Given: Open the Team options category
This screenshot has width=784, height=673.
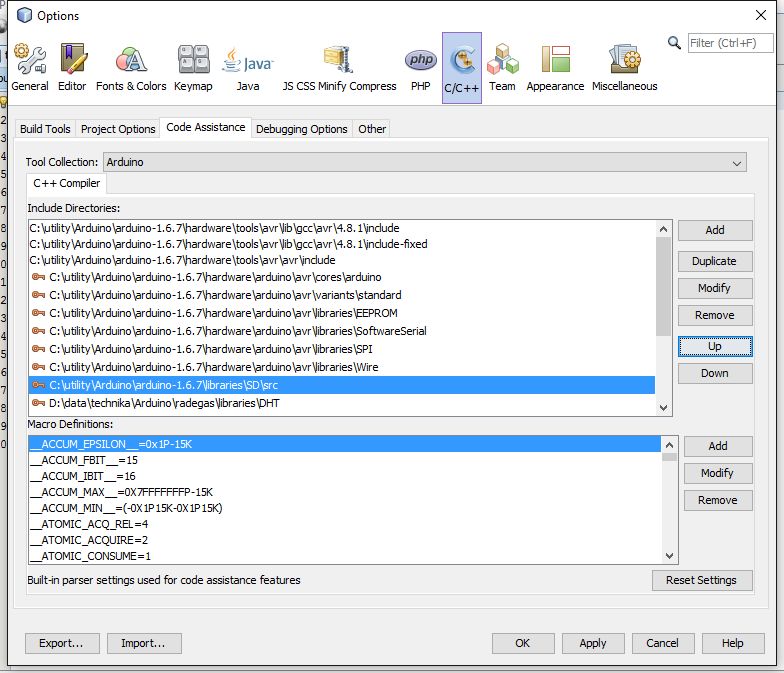Looking at the screenshot, I should click(502, 68).
